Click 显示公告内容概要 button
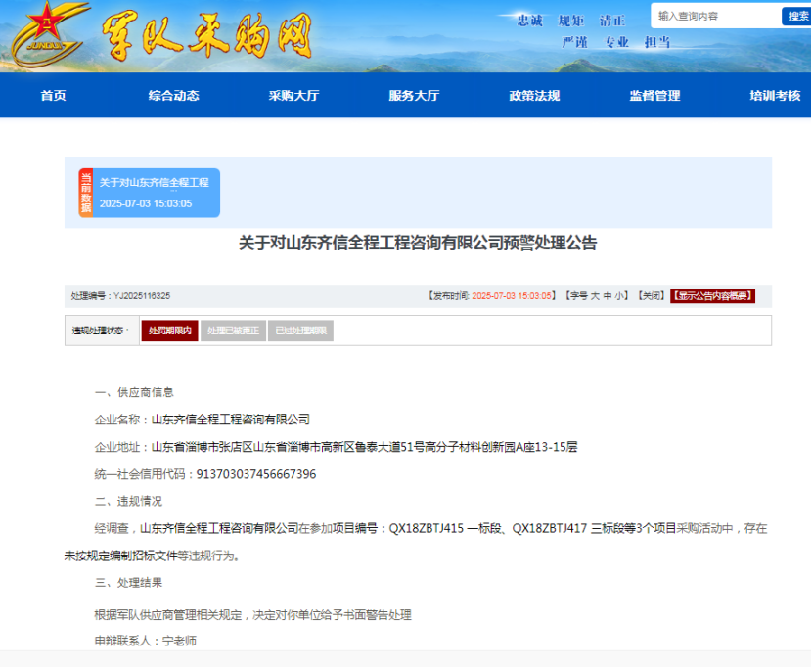The width and height of the screenshot is (812, 667). [x=712, y=296]
